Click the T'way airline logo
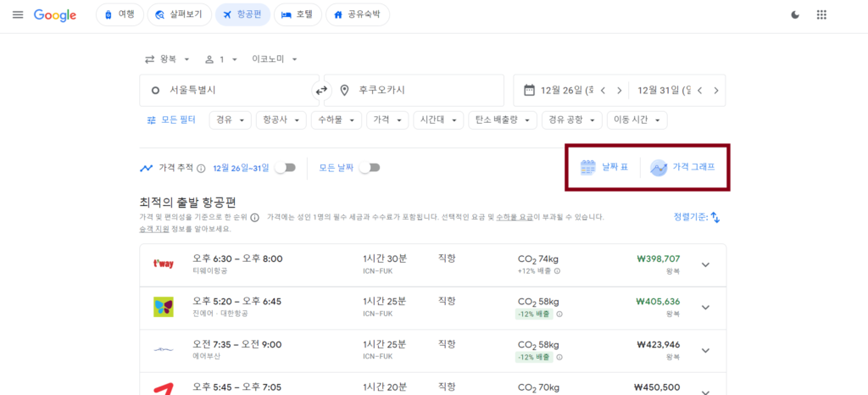The image size is (868, 395). 164,264
